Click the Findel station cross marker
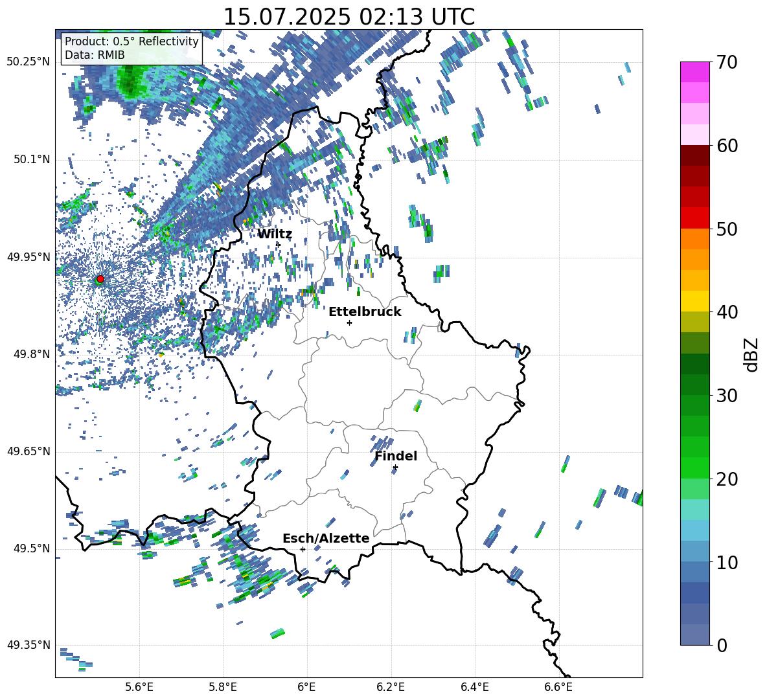The image size is (767, 700). tap(395, 468)
